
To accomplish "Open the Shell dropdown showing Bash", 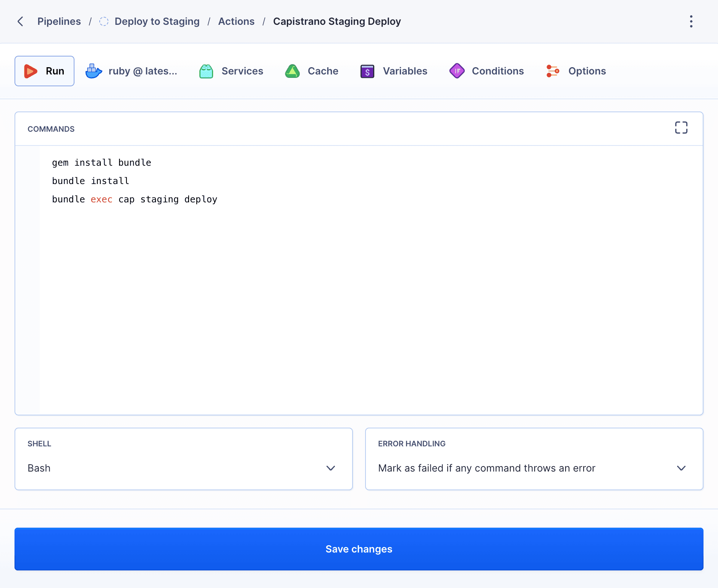I will point(183,468).
